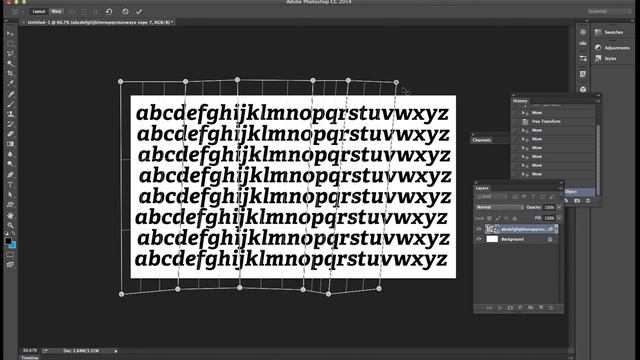Open the Swatches panel
This screenshot has width=640, height=360.
(x=609, y=32)
